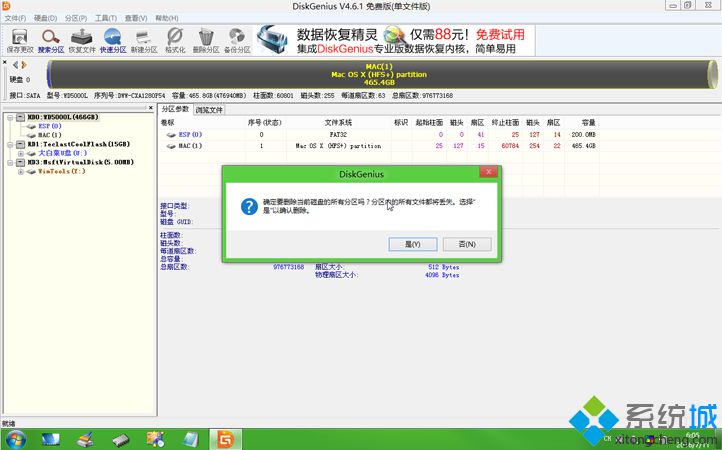Click the computer monitor taskbar icon

tap(50, 439)
